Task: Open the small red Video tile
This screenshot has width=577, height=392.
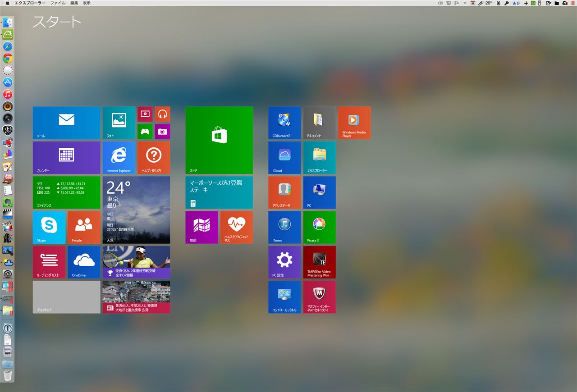Action: pos(145,114)
